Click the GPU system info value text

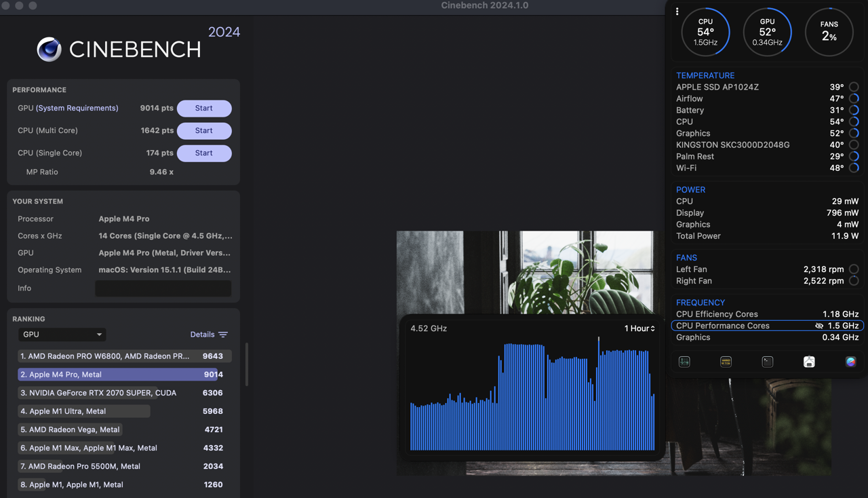point(165,253)
